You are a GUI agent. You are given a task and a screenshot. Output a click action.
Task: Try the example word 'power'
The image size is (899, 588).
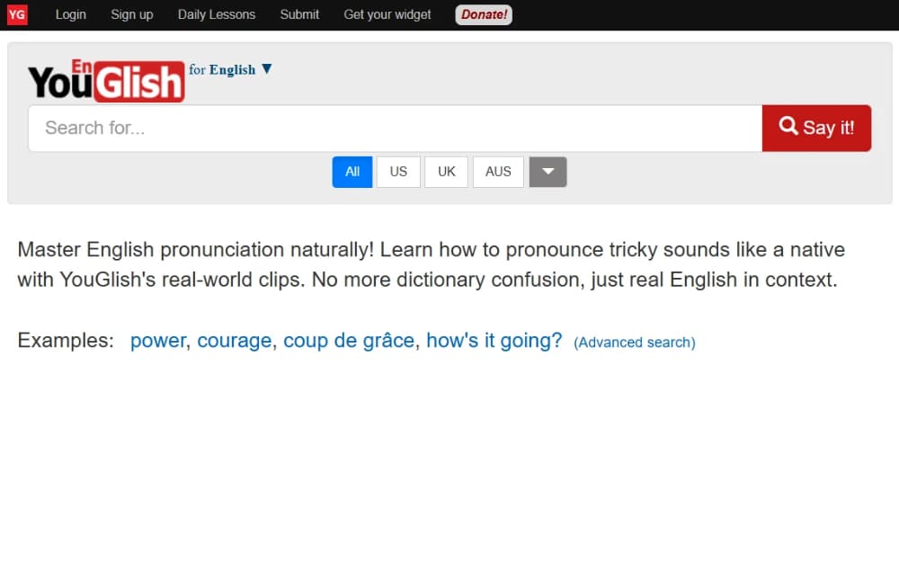pyautogui.click(x=157, y=341)
